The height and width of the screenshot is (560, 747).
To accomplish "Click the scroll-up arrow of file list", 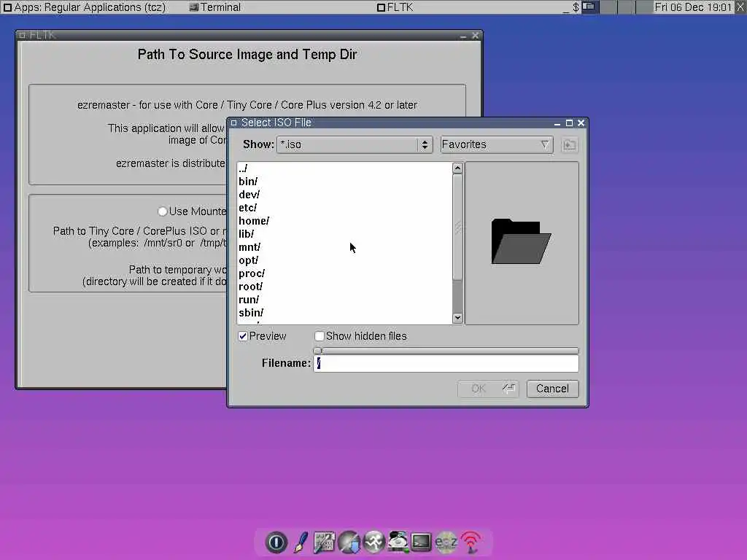I will click(x=457, y=168).
